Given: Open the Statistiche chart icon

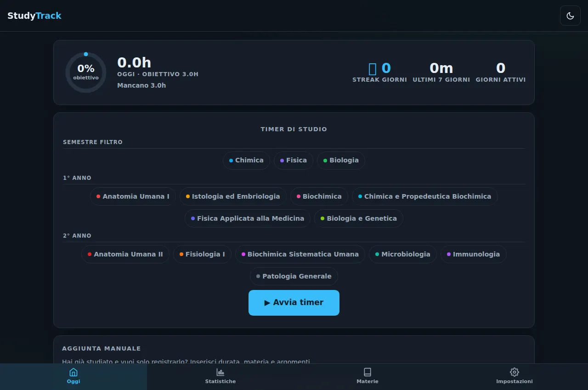Looking at the screenshot, I should click(x=220, y=372).
